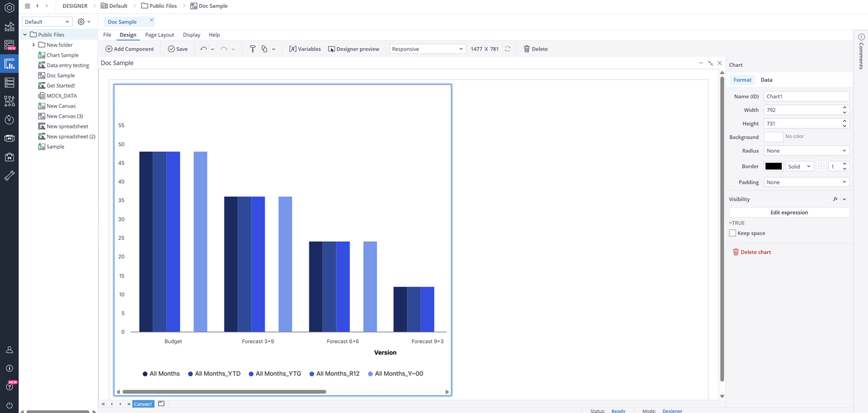Open the user profile icon at bottom left
Screen dimensions: 868x413
pos(9,349)
